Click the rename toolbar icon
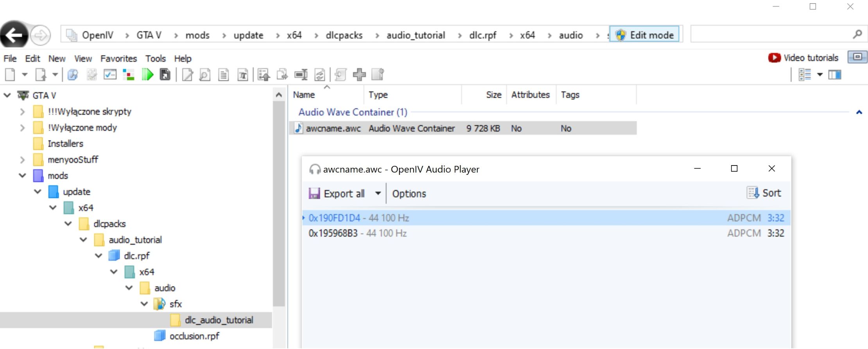 [300, 74]
